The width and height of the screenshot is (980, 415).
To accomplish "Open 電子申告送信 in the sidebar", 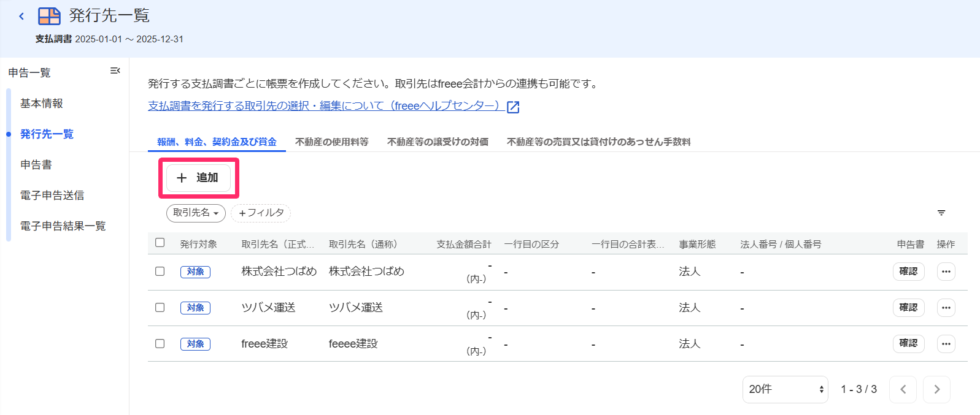I will tap(52, 196).
